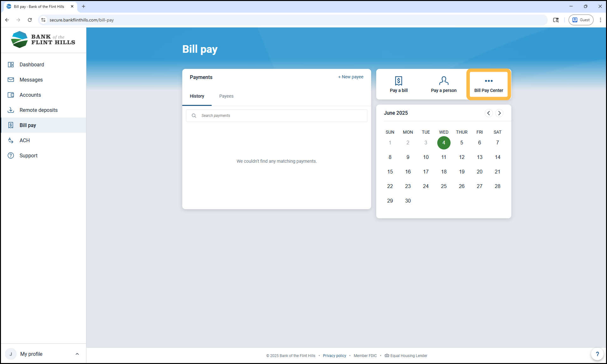Switch to the Payees tab
The width and height of the screenshot is (607, 364).
226,96
